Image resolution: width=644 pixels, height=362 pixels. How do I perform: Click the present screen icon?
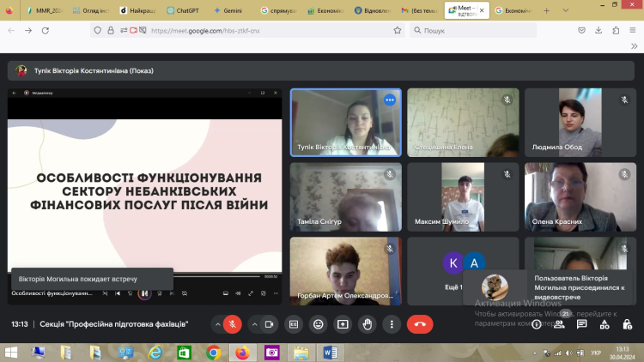[343, 324]
